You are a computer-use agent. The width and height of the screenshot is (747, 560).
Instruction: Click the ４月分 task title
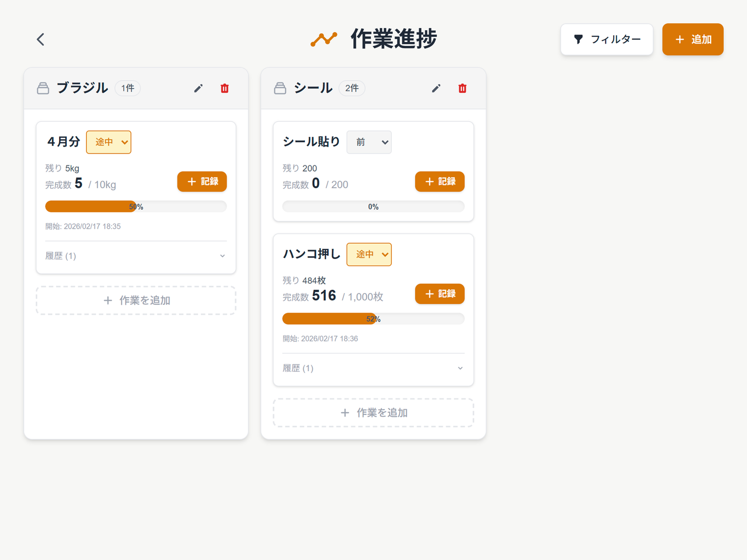coord(63,142)
